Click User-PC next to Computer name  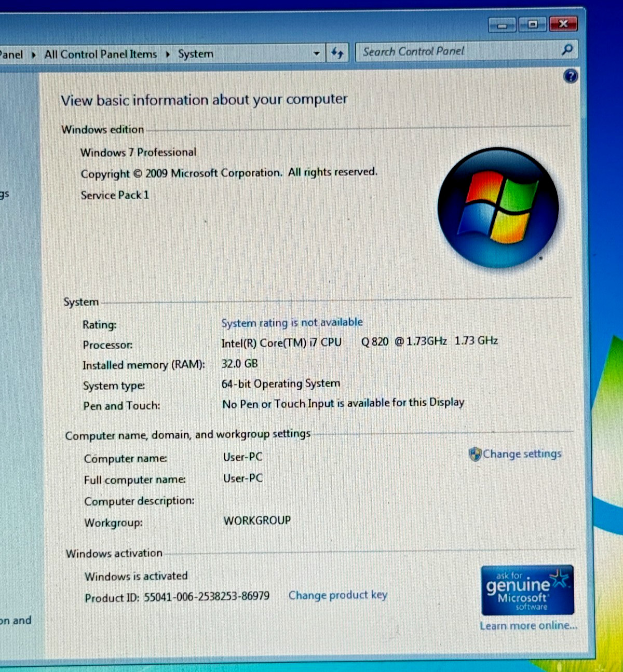(x=242, y=457)
